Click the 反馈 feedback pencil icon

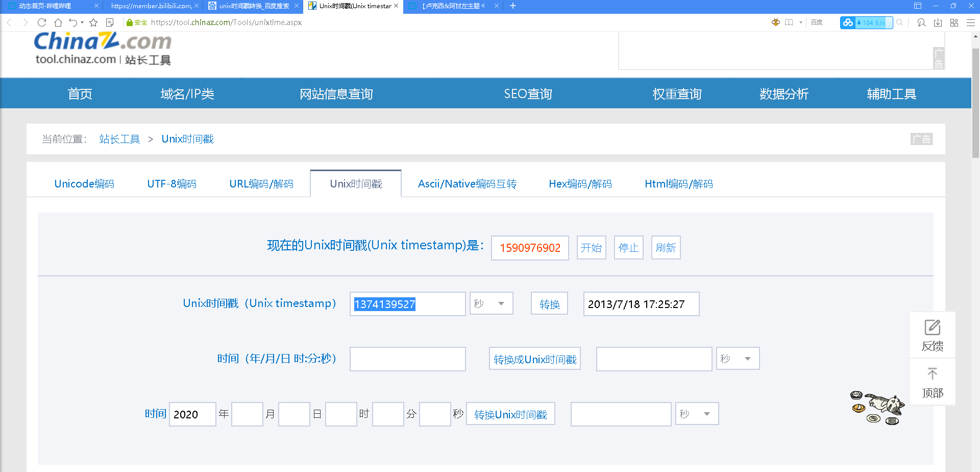point(933,327)
